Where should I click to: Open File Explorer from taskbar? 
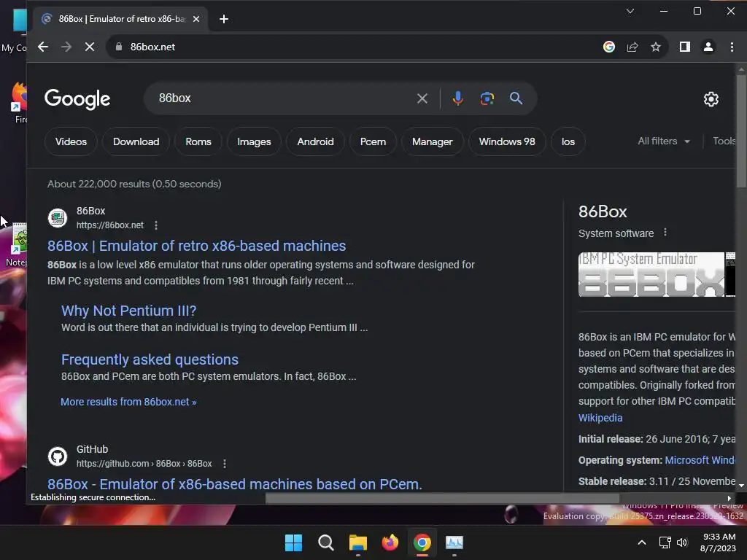coord(357,542)
